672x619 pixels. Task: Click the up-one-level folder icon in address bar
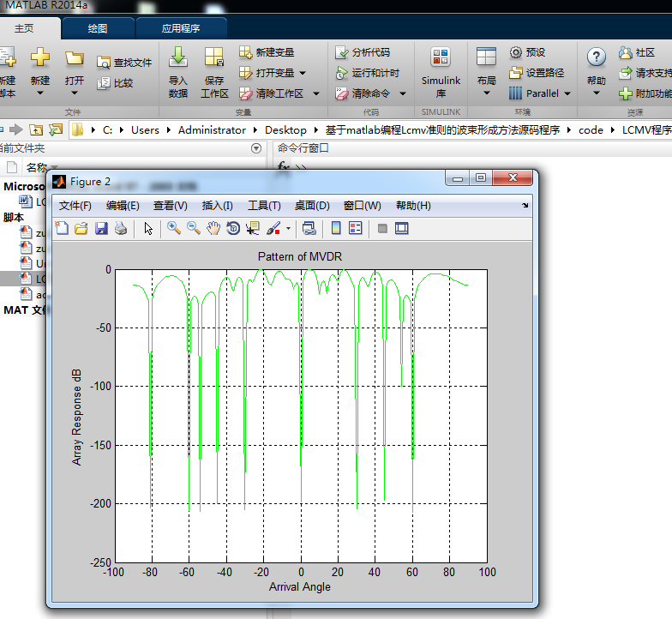click(x=36, y=129)
